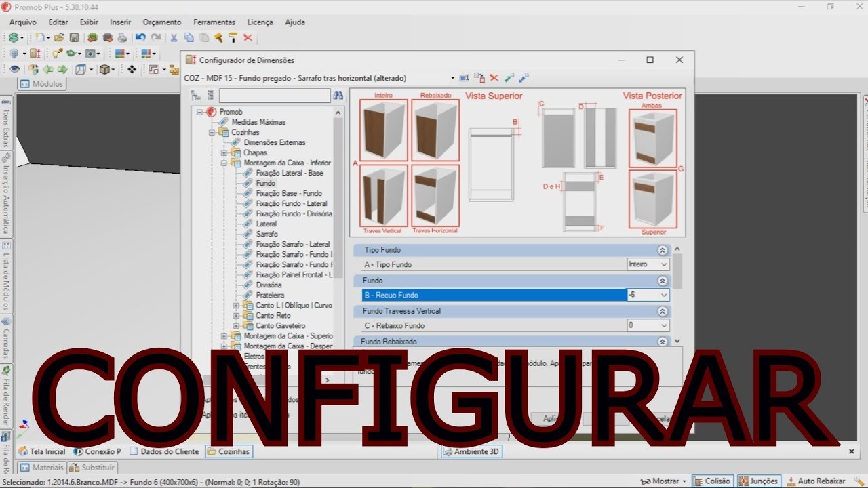Click the Undo arrow in the toolbar

click(x=140, y=38)
